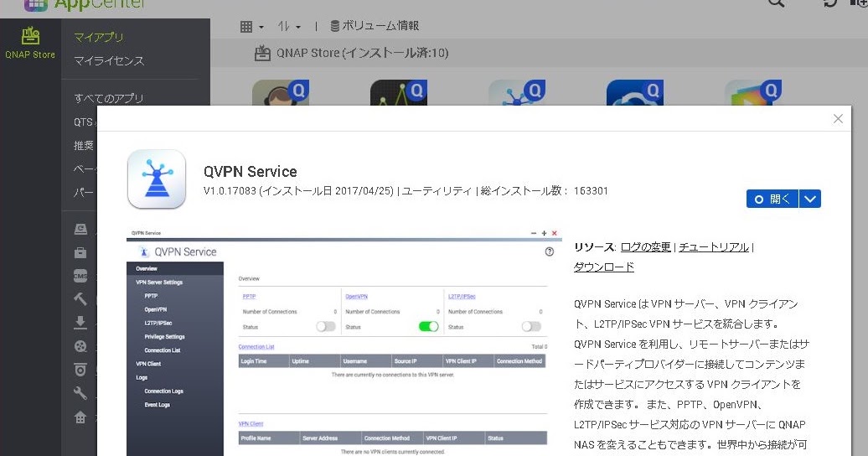Open the sort order dropdown
The width and height of the screenshot is (868, 456).
[289, 26]
